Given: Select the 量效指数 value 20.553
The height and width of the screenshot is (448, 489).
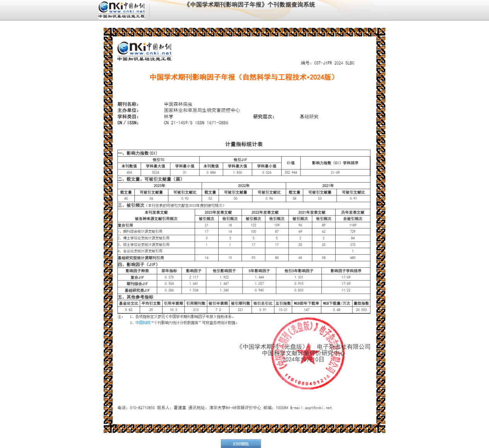Looking at the screenshot, I should [x=361, y=310].
